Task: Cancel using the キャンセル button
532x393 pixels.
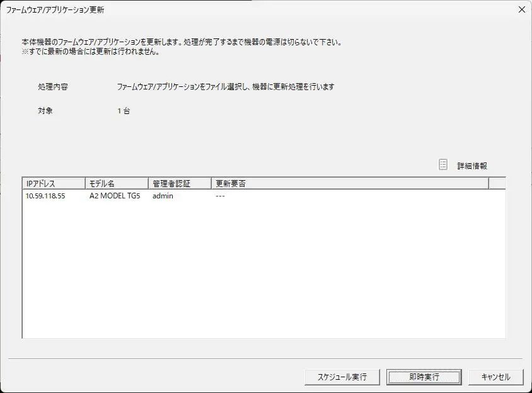Action: [495, 377]
